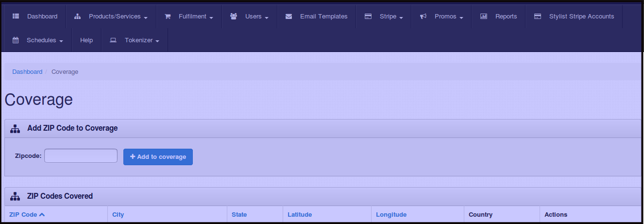This screenshot has height=224, width=644.
Task: Click the Add to coverage button
Action: (x=158, y=157)
